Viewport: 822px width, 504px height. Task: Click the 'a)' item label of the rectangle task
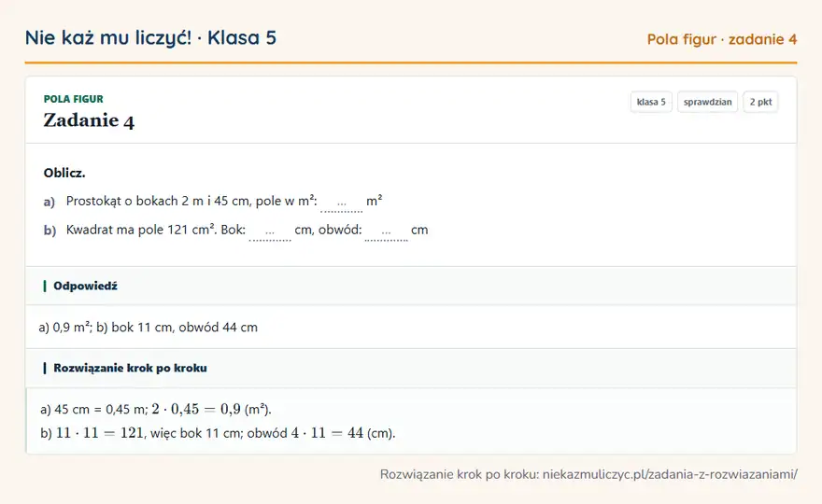50,202
